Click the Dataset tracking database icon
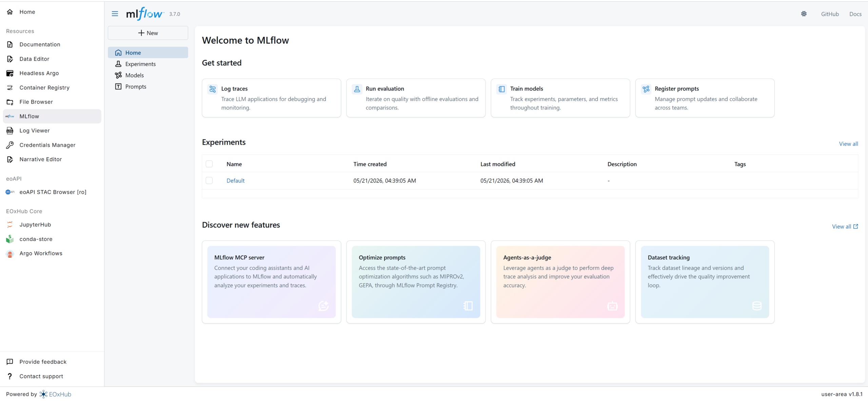The image size is (868, 401). point(757,306)
